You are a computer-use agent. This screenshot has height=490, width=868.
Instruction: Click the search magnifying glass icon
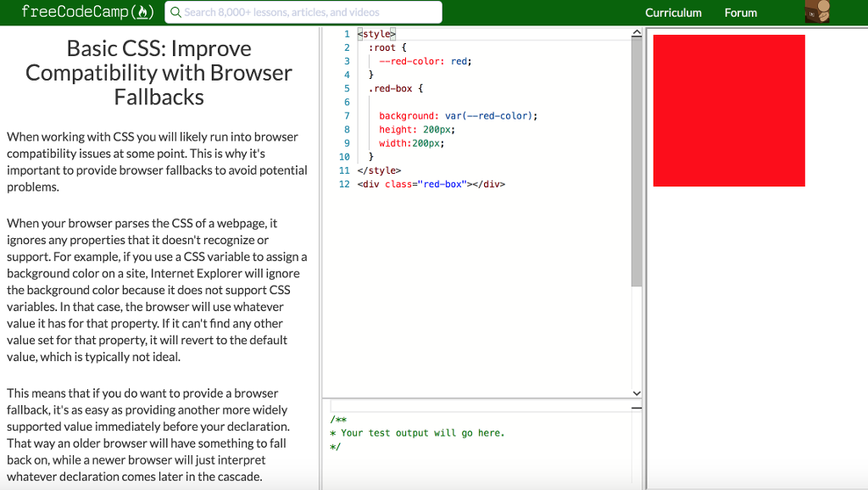pyautogui.click(x=174, y=12)
